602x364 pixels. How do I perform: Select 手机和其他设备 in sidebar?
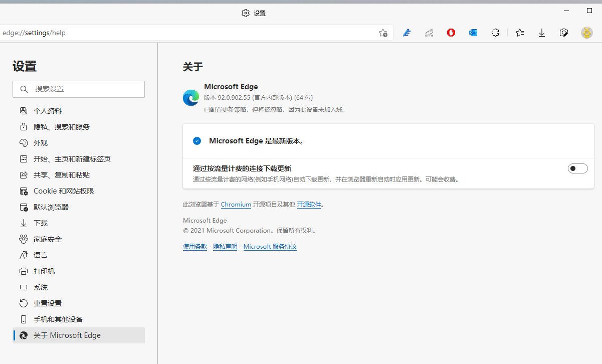(79, 319)
